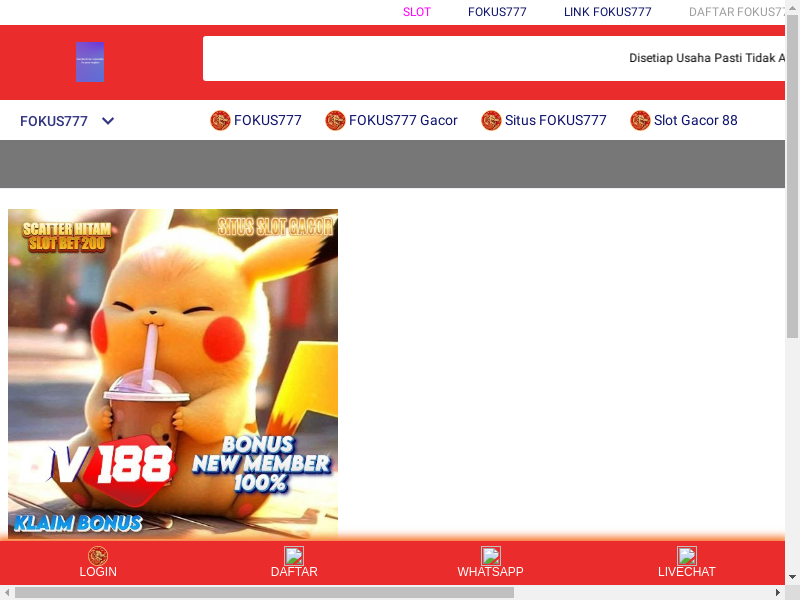
Task: Expand the FOKUS777 dropdown chevron
Action: point(108,121)
